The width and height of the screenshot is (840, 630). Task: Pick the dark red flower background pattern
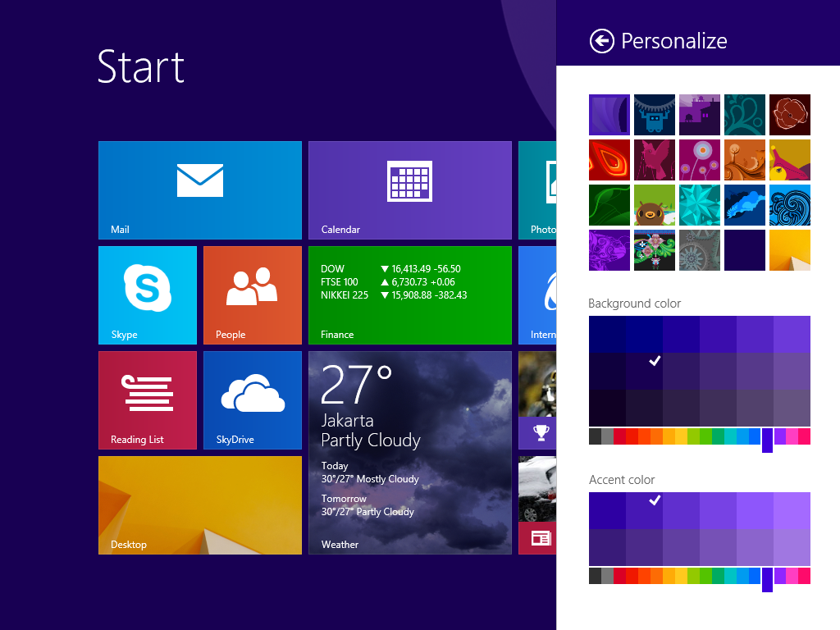pyautogui.click(x=790, y=115)
